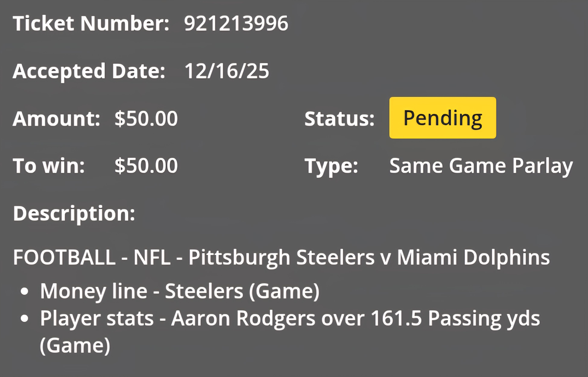Click the Description heading

click(74, 214)
